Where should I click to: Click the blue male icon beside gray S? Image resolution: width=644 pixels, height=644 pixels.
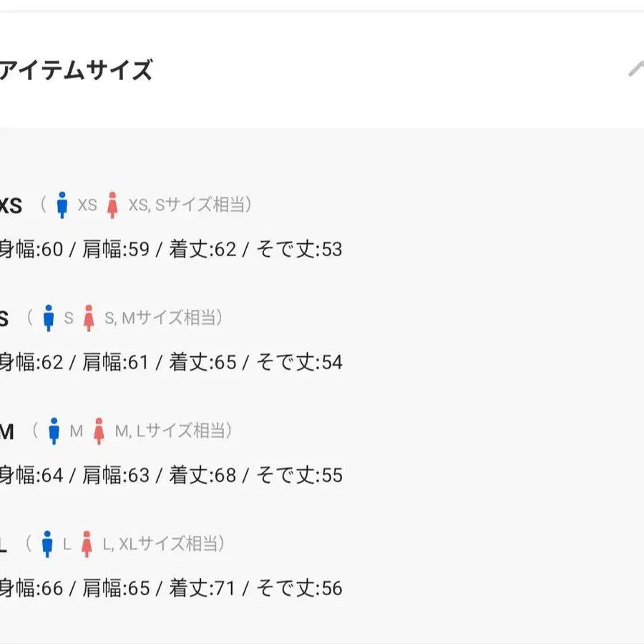click(49, 318)
